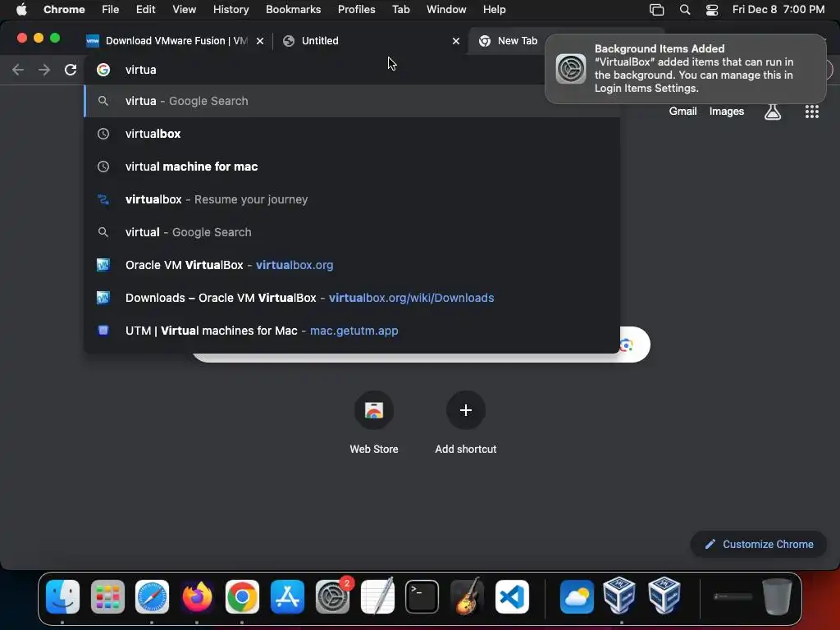Launch Firefox from the Dock

click(x=197, y=596)
